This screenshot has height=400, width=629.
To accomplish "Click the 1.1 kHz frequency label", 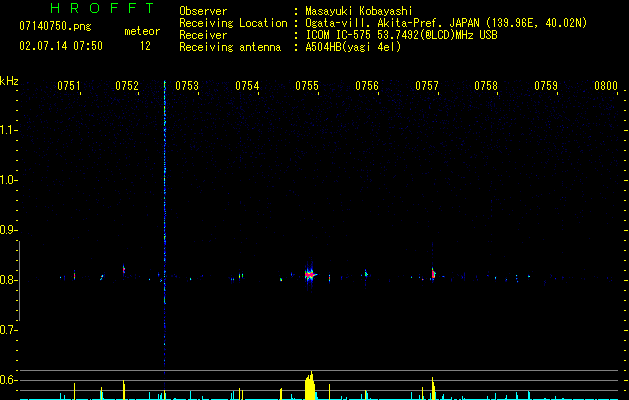I will click(x=8, y=130).
